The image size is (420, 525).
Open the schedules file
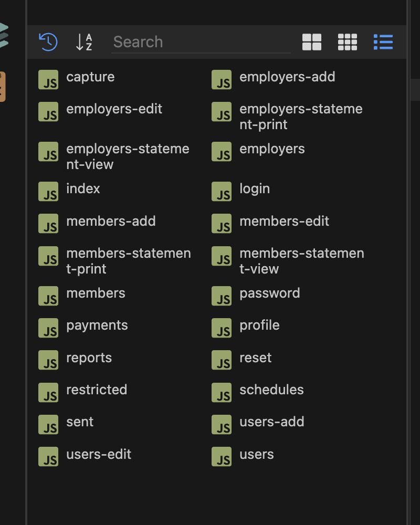[x=272, y=390]
